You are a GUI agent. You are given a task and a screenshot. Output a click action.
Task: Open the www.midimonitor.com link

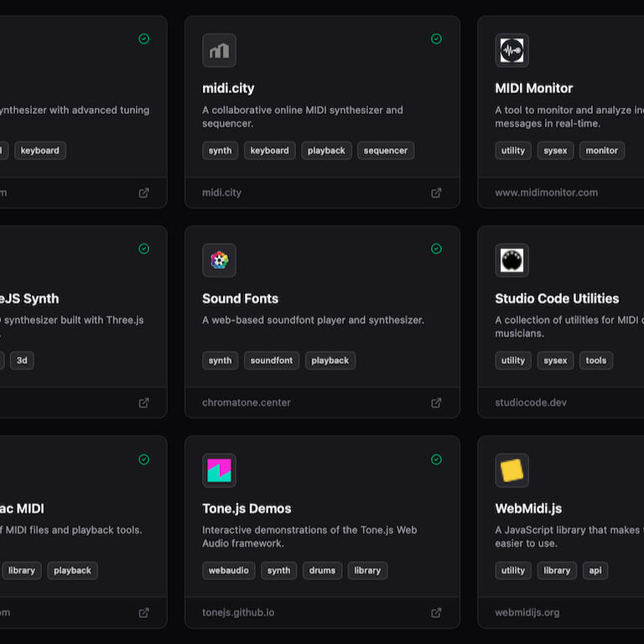coord(546,193)
